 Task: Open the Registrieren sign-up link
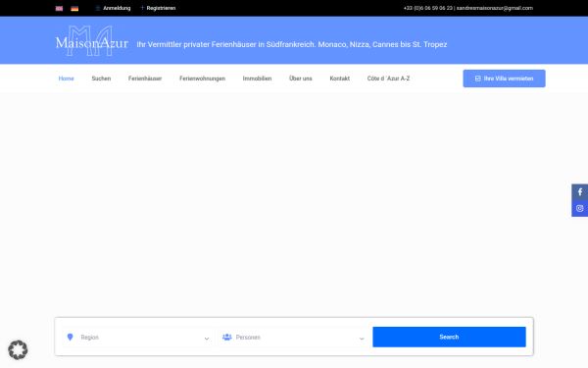158,8
